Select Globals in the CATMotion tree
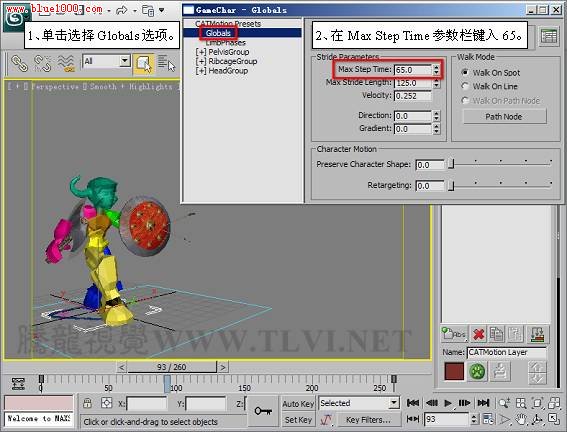The height and width of the screenshot is (432, 567). coord(218,33)
